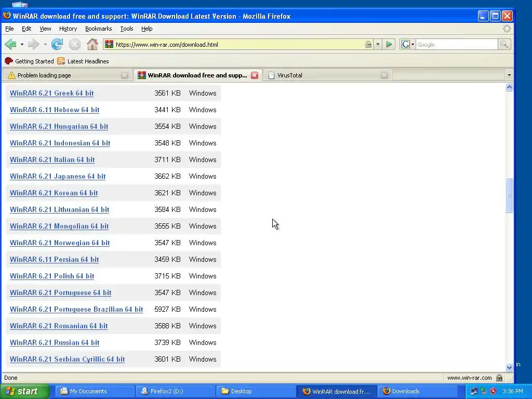The width and height of the screenshot is (532, 399).
Task: Download WinRAR 6.11 Persian 64 bit
Action: [54, 260]
